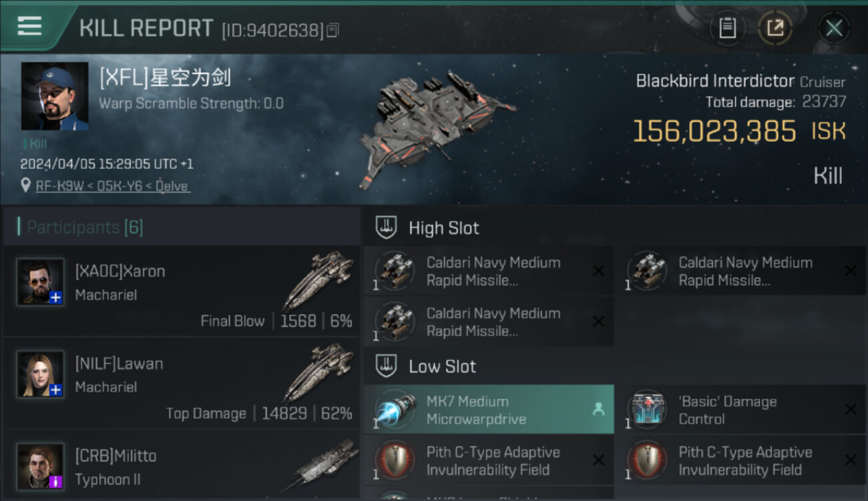Click the victim's character portrait
The image size is (868, 501).
pos(55,96)
